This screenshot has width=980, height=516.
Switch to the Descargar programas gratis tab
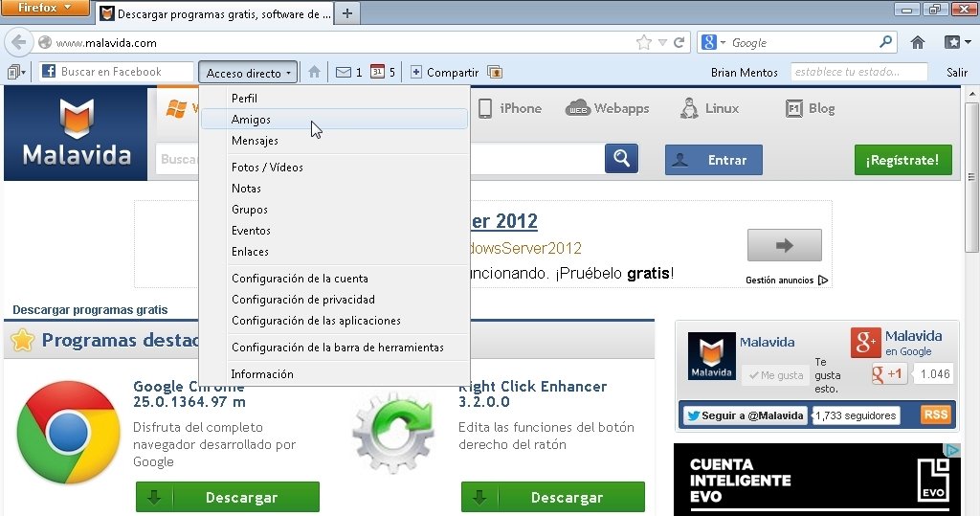(x=215, y=13)
